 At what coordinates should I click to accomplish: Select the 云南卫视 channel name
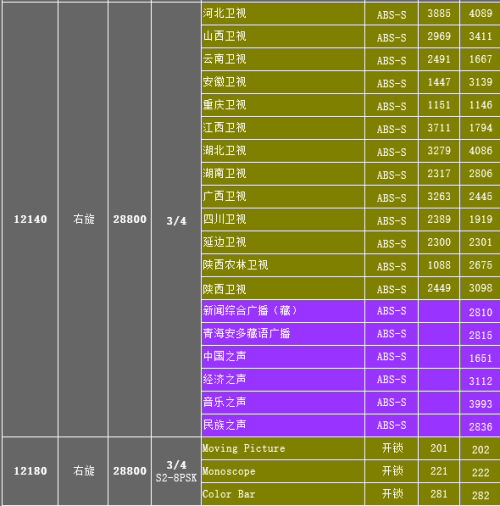[224, 59]
